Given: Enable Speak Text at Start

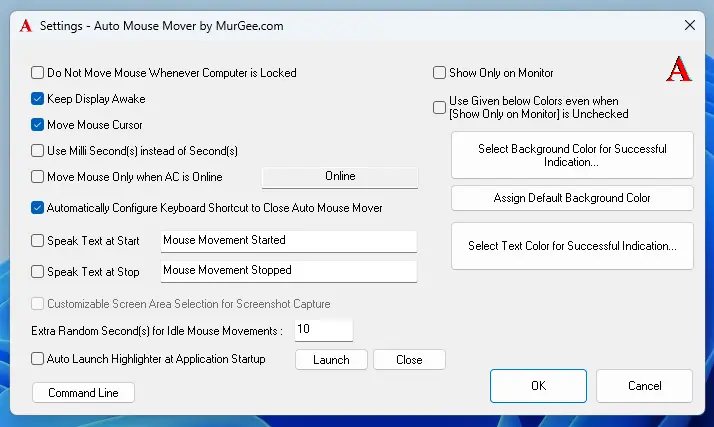Looking at the screenshot, I should point(37,241).
